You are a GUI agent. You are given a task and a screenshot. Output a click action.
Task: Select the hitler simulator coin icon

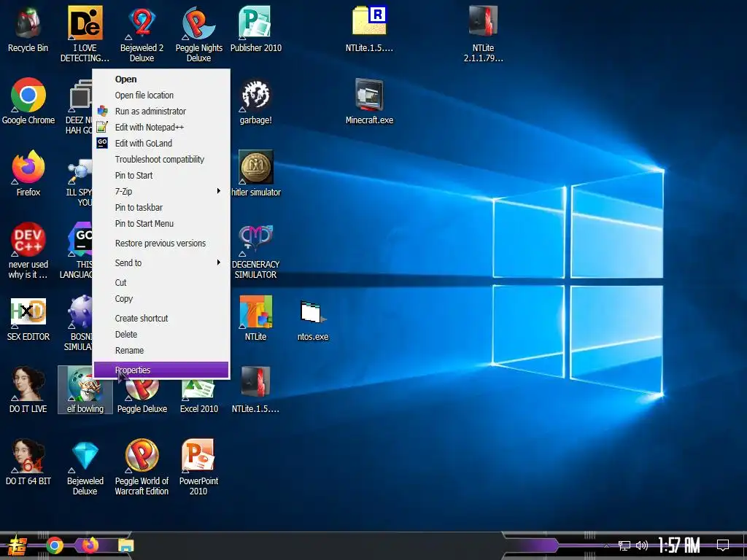pos(256,173)
